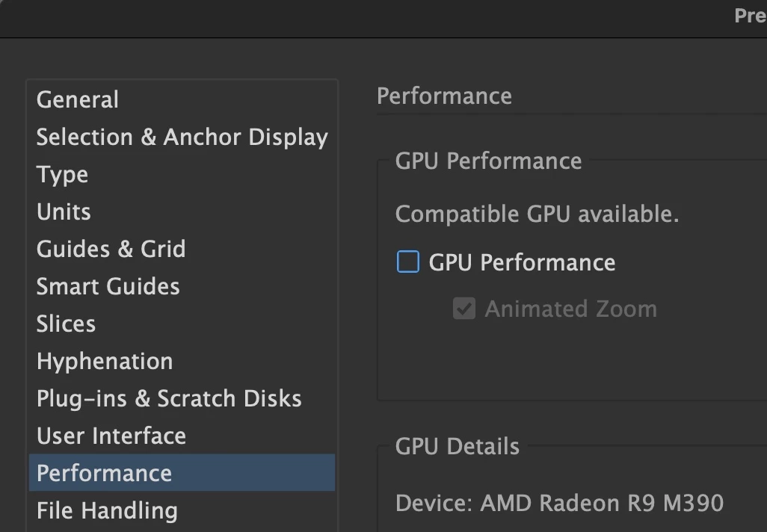Select Smart Guides in the sidebar

108,286
